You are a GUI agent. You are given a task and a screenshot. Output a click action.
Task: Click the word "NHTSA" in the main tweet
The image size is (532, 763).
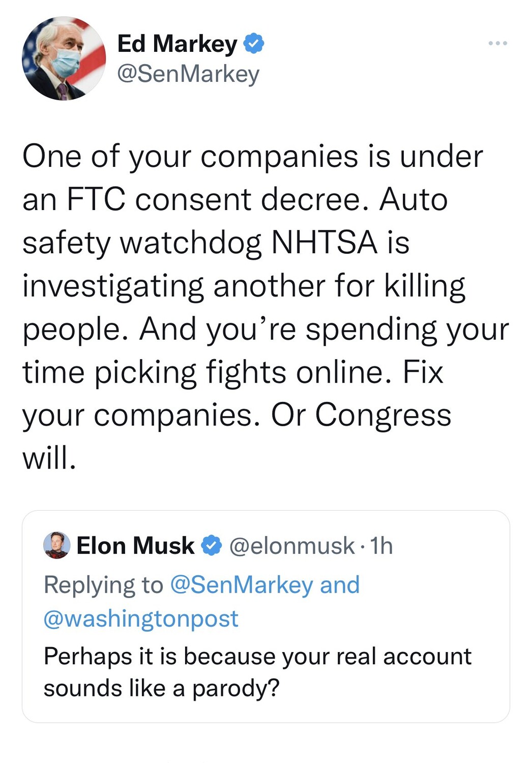pyautogui.click(x=324, y=242)
